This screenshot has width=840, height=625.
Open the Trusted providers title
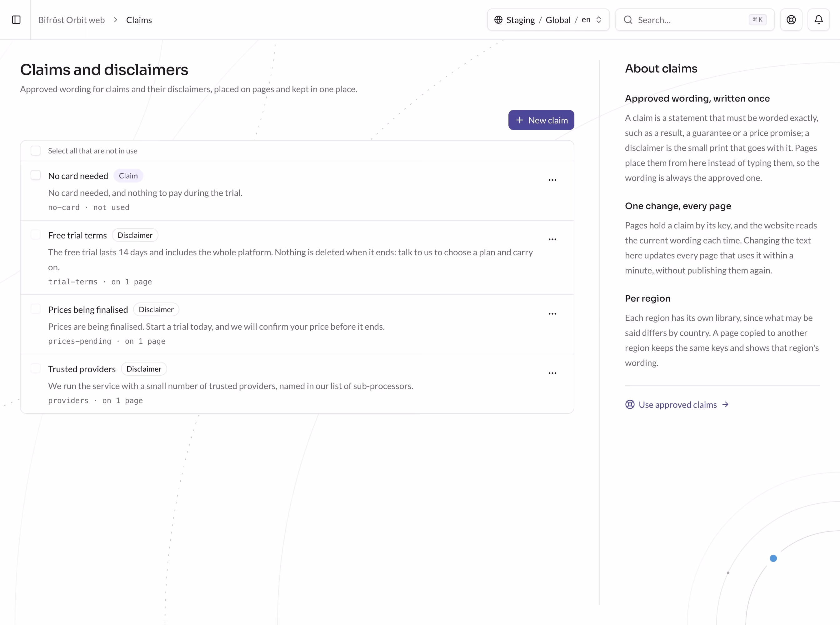tap(82, 369)
